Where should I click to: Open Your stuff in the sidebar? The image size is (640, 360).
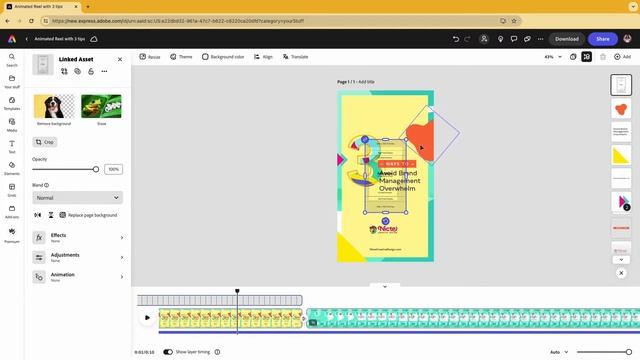click(12, 81)
